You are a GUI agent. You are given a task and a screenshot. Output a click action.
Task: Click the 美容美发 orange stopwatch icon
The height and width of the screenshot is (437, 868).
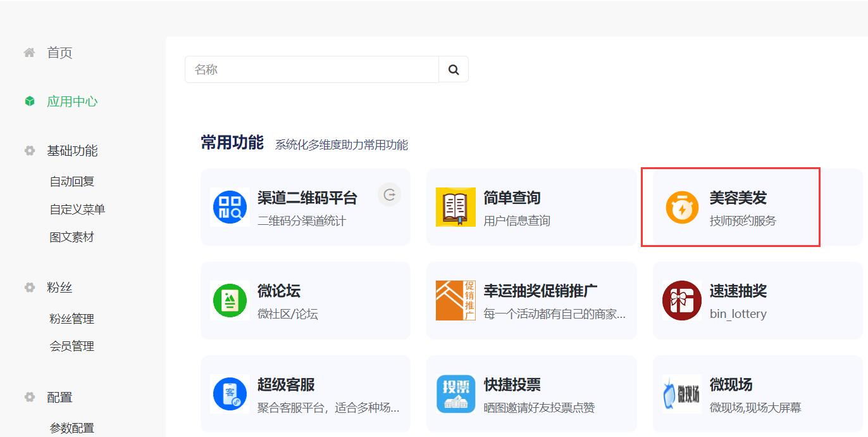[682, 207]
